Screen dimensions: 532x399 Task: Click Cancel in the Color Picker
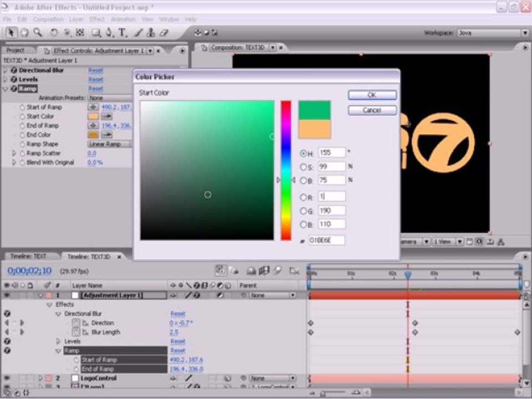coord(372,110)
